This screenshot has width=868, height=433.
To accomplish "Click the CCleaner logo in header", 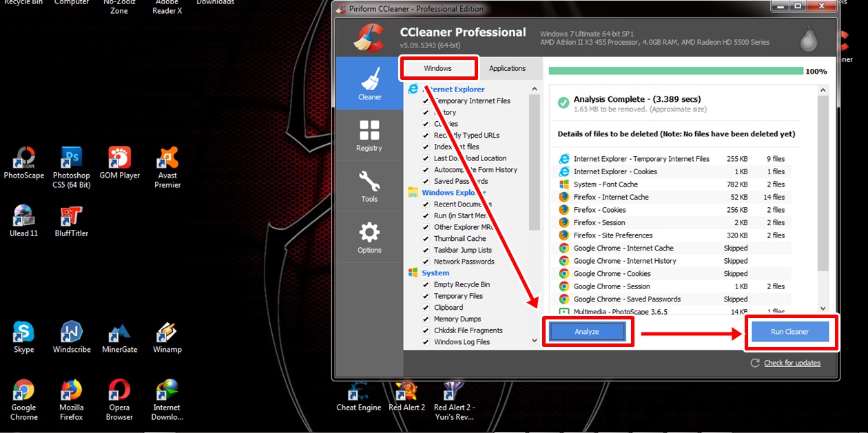I will (369, 36).
